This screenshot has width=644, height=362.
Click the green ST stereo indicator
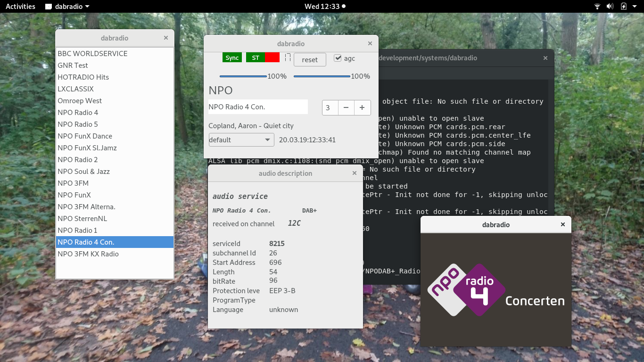coord(255,58)
